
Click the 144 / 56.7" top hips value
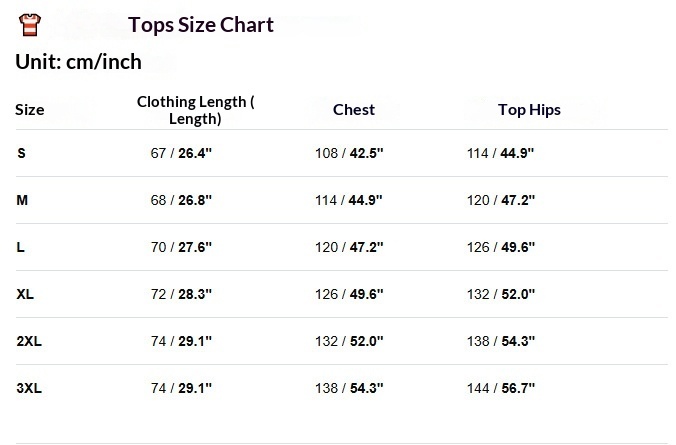501,387
